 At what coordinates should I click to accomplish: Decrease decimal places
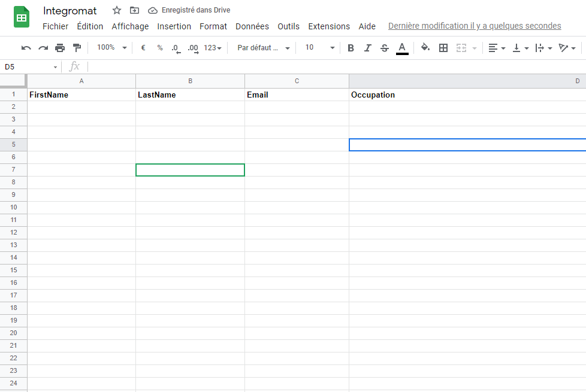(176, 48)
